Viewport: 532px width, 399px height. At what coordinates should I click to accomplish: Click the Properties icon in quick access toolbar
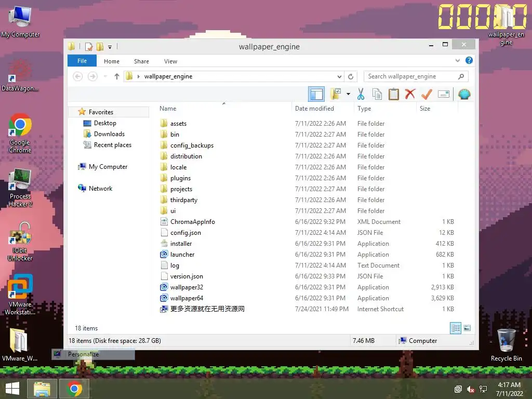click(x=88, y=46)
